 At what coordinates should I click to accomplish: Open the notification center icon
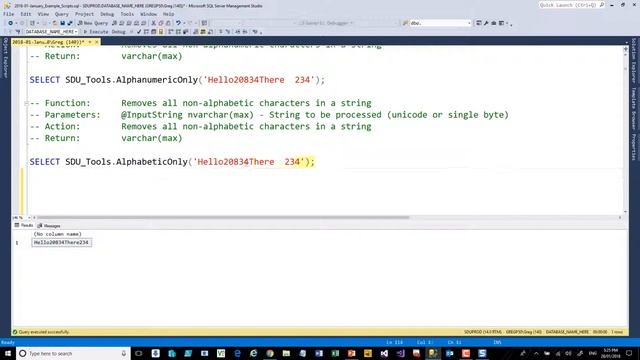click(629, 353)
